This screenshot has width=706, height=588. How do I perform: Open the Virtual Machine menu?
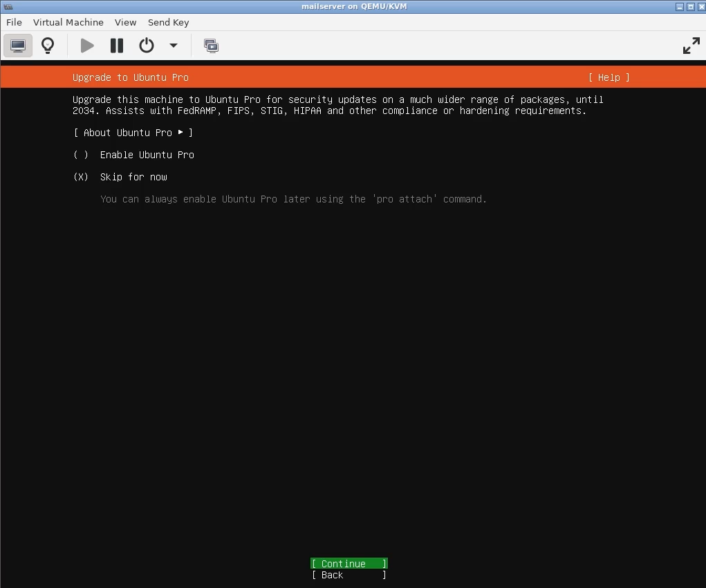pos(68,23)
